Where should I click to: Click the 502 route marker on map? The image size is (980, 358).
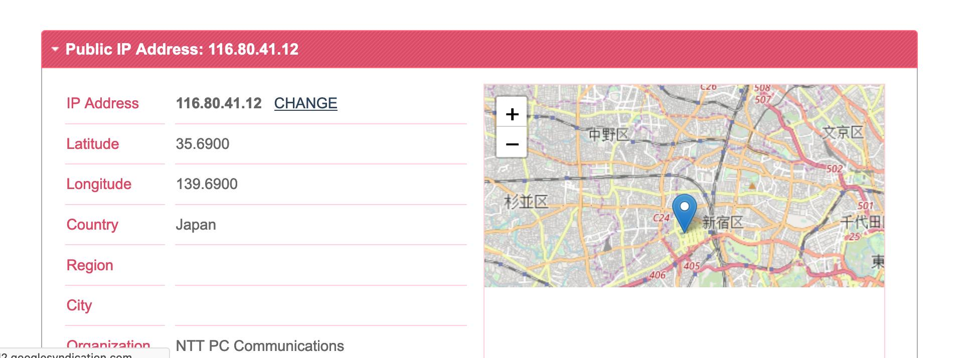[835, 168]
